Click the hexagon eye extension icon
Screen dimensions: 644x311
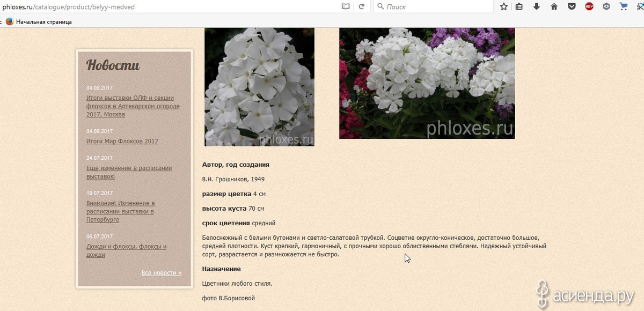606,6
